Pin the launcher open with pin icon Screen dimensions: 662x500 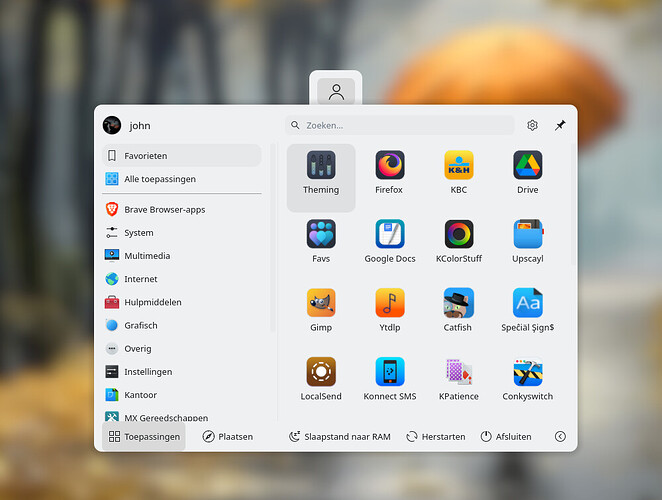(x=560, y=125)
